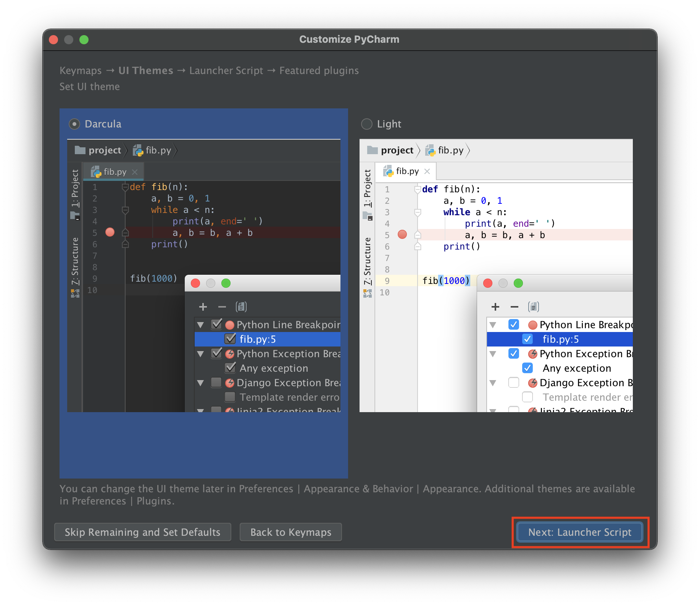This screenshot has height=606, width=700.
Task: Collapse Python Exception Breakpoint node in Light preview
Action: (x=493, y=354)
